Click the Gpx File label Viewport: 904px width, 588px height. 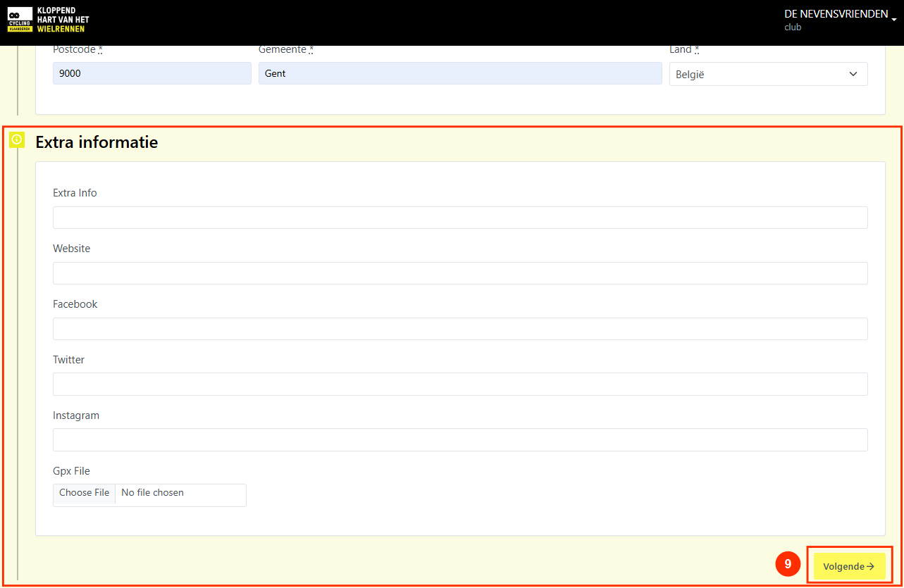tap(71, 471)
